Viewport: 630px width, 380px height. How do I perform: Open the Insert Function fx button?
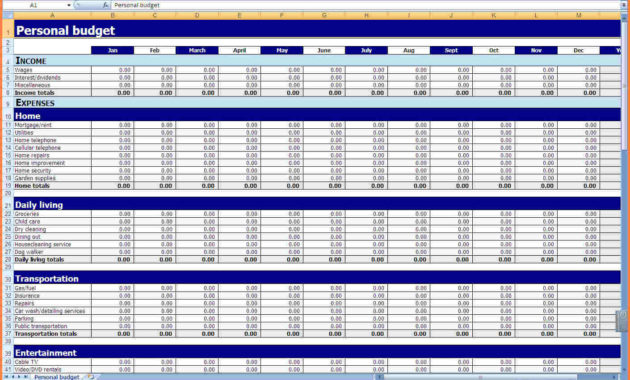105,5
